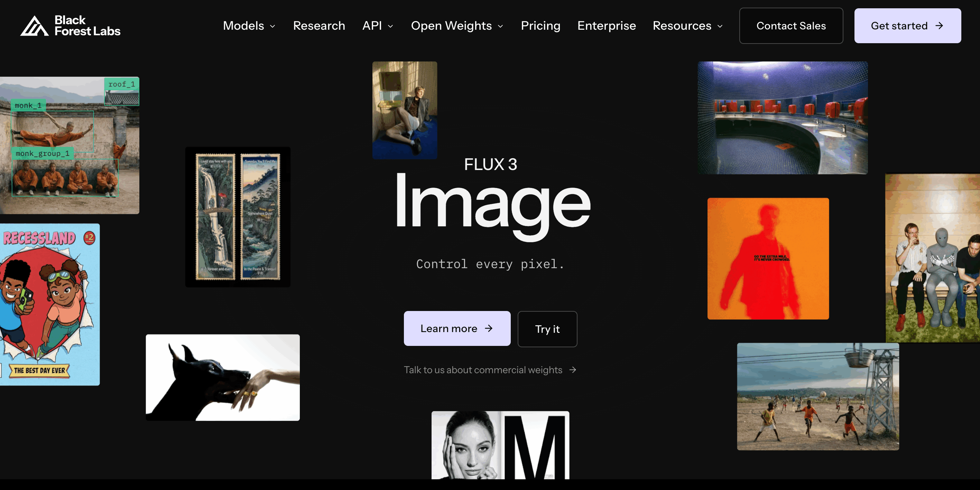Image resolution: width=980 pixels, height=490 pixels.
Task: Click the Try it button
Action: click(547, 329)
